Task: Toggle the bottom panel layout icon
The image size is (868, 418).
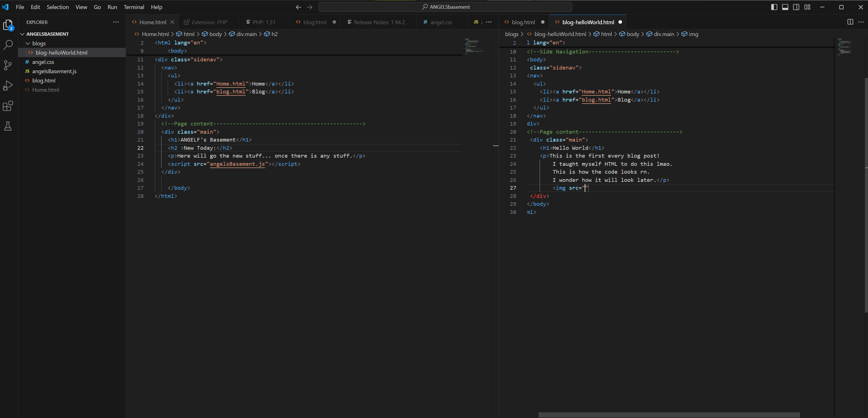Action: coord(785,7)
